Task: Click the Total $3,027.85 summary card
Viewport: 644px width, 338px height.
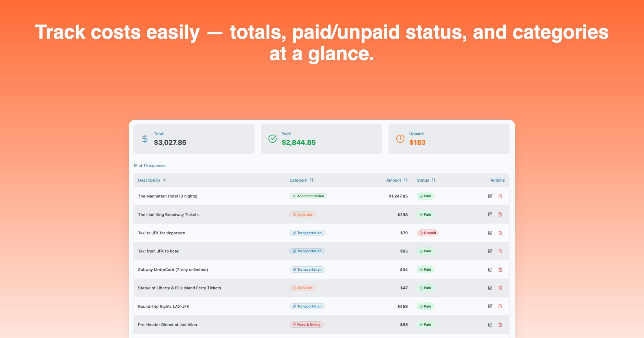Action: coord(194,139)
